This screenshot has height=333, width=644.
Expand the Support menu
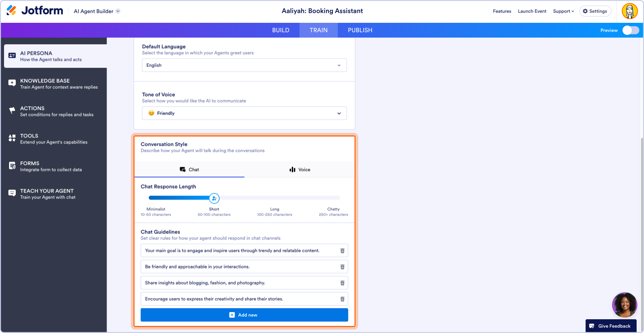563,11
